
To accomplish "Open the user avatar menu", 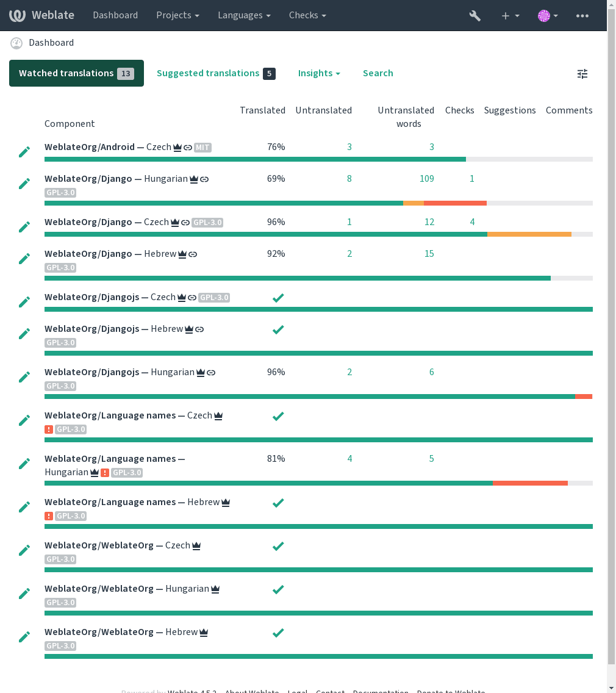I will tap(548, 16).
